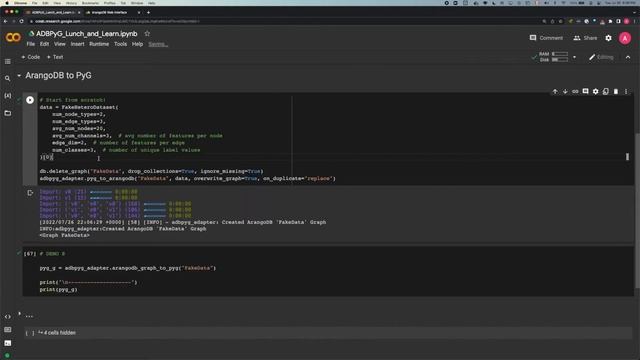The image size is (640, 360).
Task: Open the table of contents sidebar panel
Action: point(8,61)
